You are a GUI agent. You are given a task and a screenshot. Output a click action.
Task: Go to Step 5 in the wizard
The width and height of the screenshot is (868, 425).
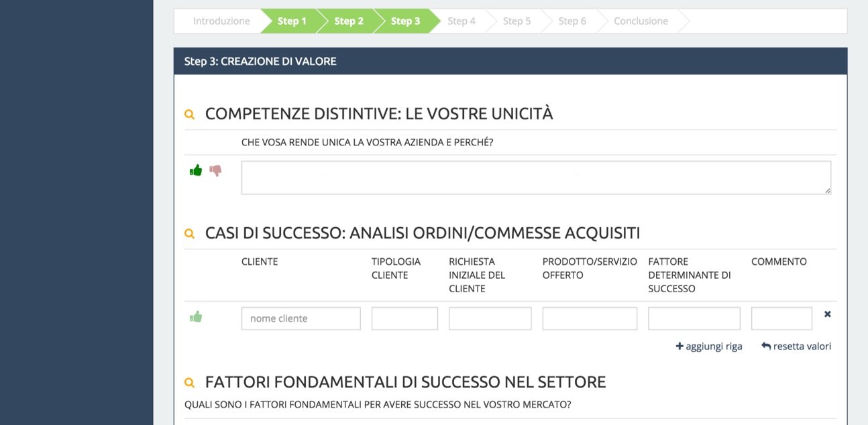tap(517, 21)
